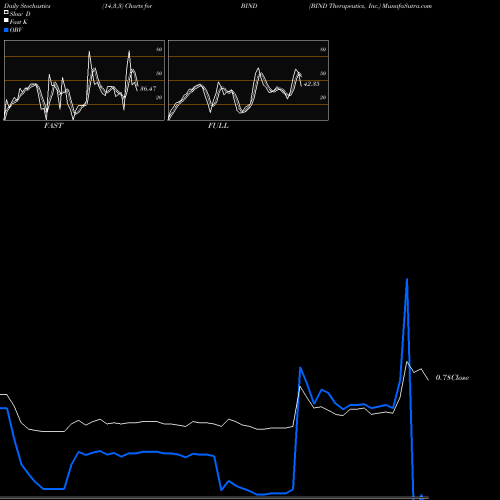Click the '0.78 Close' price label
500x500 pixels.
click(452, 377)
